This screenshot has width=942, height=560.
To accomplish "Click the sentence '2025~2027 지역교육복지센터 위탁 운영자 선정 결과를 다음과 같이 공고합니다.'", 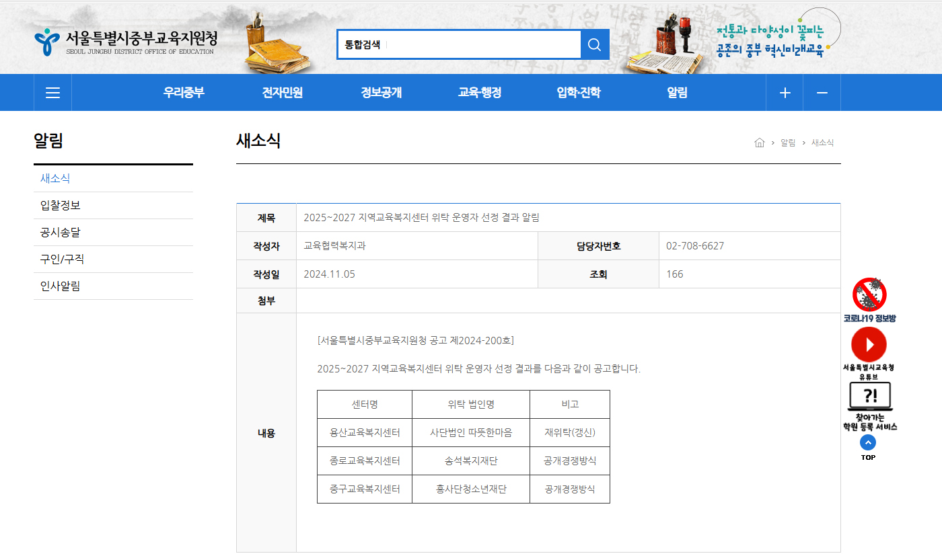I will (479, 369).
